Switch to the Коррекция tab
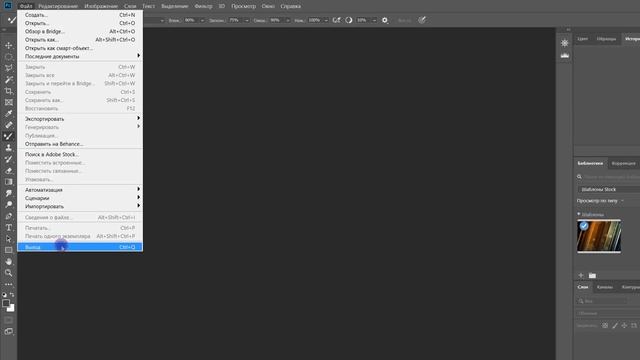This screenshot has height=360, width=640. (x=623, y=163)
